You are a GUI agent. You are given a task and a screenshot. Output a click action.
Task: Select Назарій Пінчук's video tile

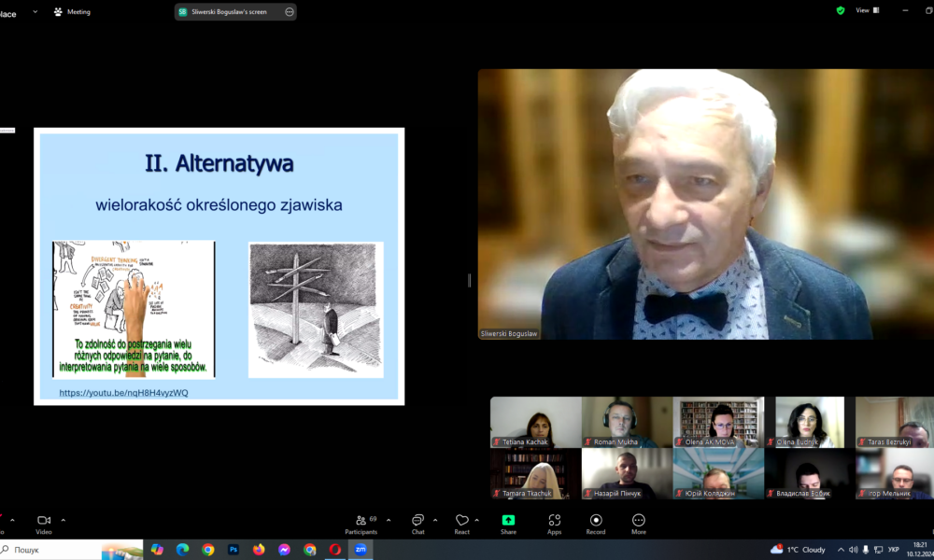(x=627, y=474)
